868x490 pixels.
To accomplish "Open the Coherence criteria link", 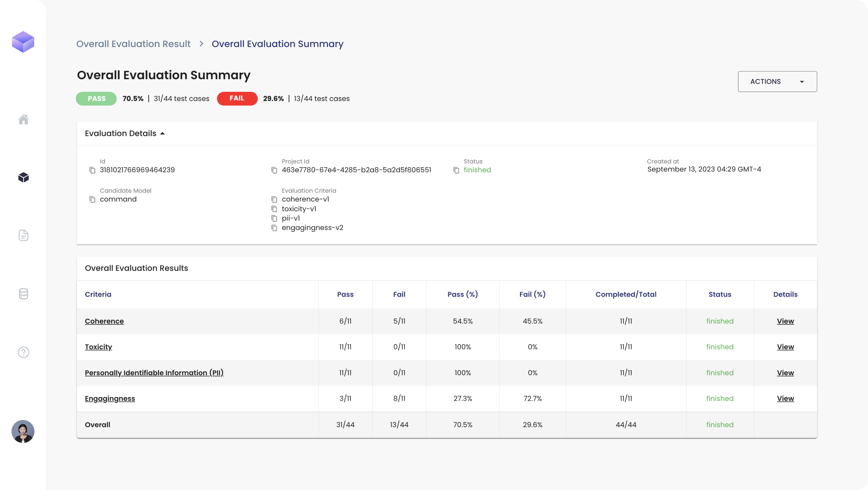I will tap(104, 321).
